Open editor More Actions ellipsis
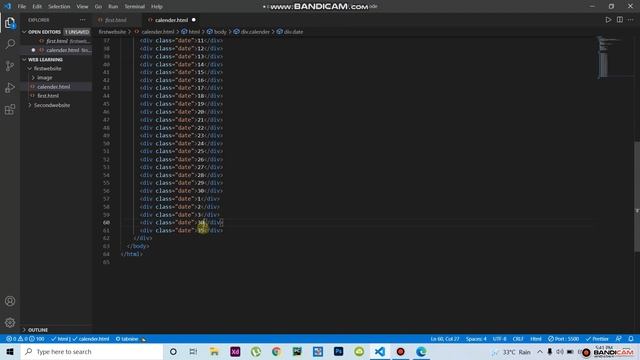Screen dimensions: 640x360 click(x=631, y=20)
